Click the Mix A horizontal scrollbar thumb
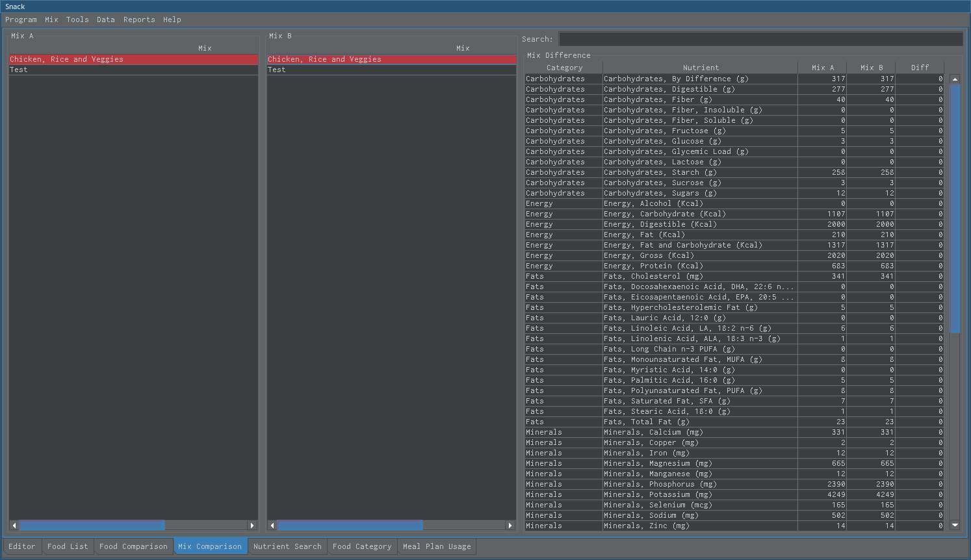Image resolution: width=971 pixels, height=560 pixels. [92, 525]
